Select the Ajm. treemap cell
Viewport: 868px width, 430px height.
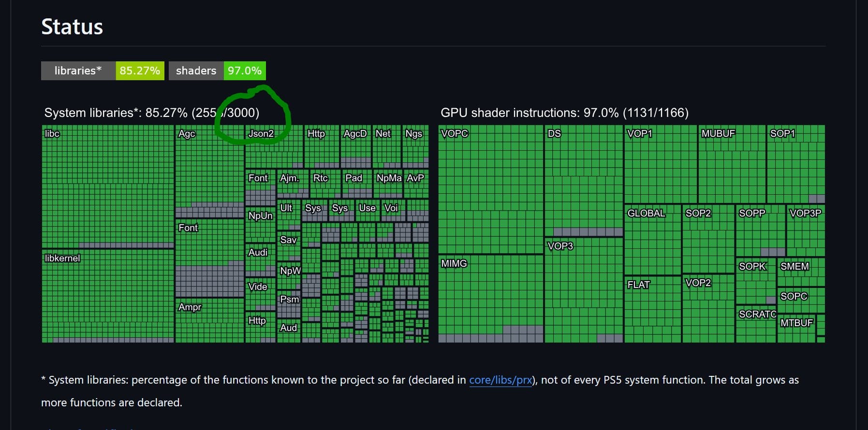(293, 184)
